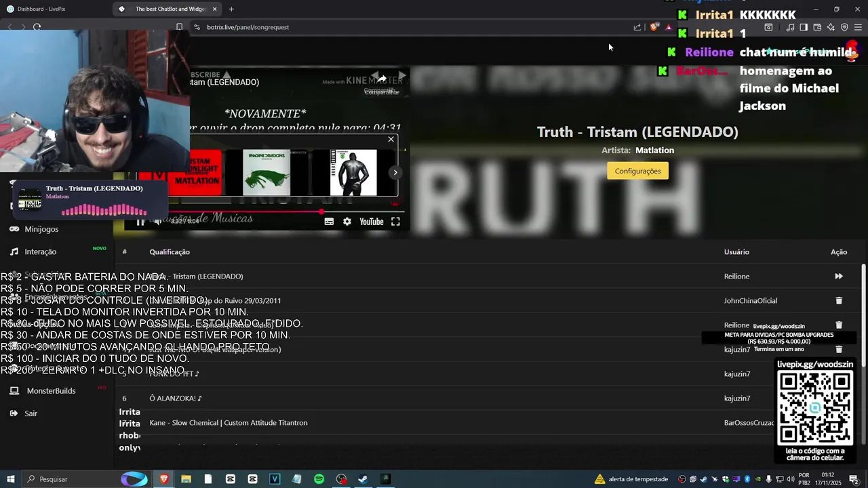Show next suggested videos with the arrow
This screenshot has width=868, height=488.
pos(395,172)
